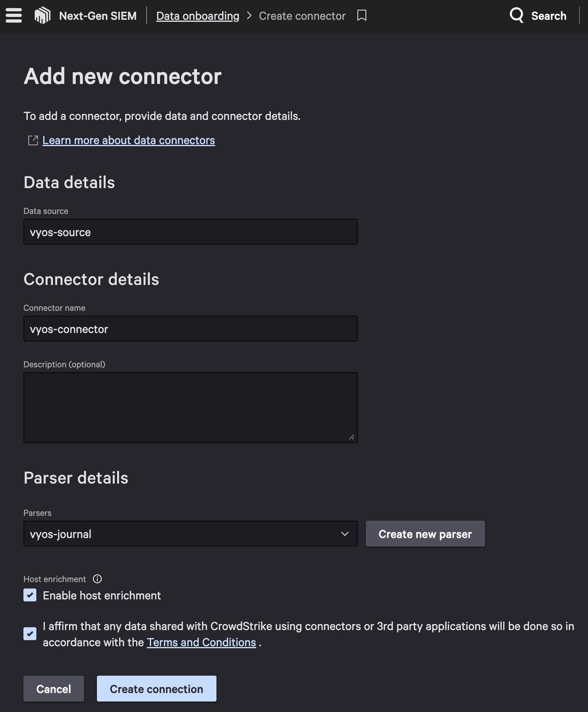Screen dimensions: 588x712
Task: Select the Create connector breadcrumb item
Action: tap(302, 16)
